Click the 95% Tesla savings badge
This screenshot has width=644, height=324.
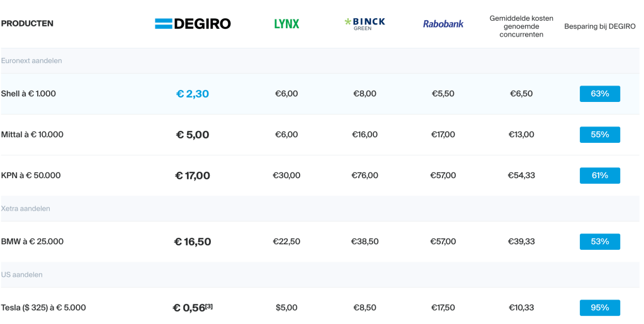click(x=599, y=308)
